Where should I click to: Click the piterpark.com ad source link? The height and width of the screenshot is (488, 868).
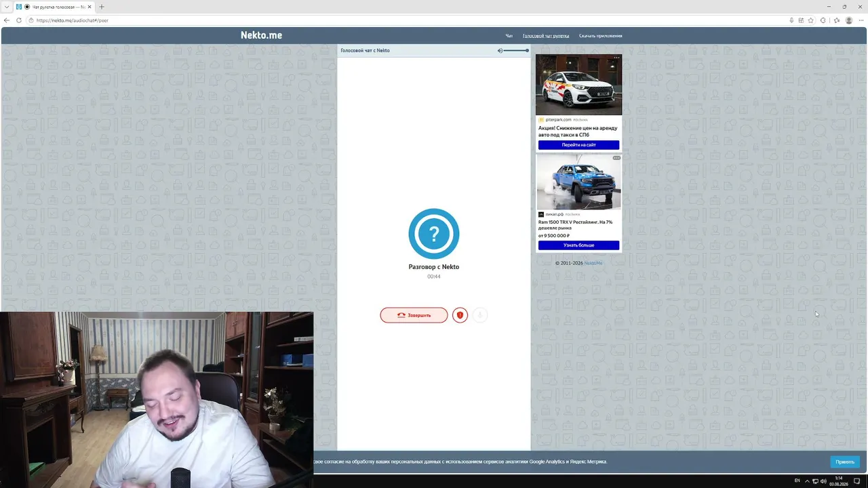pos(558,120)
